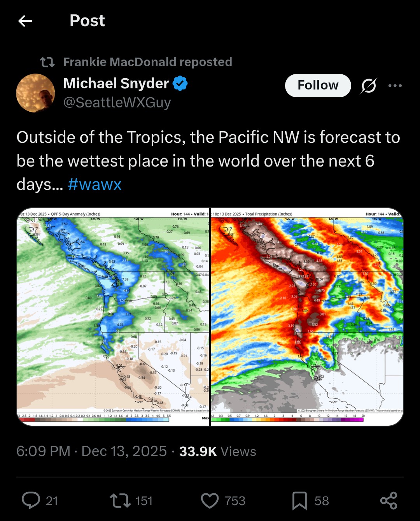Tap the reply speech bubble icon
The image size is (420, 521).
[x=31, y=500]
